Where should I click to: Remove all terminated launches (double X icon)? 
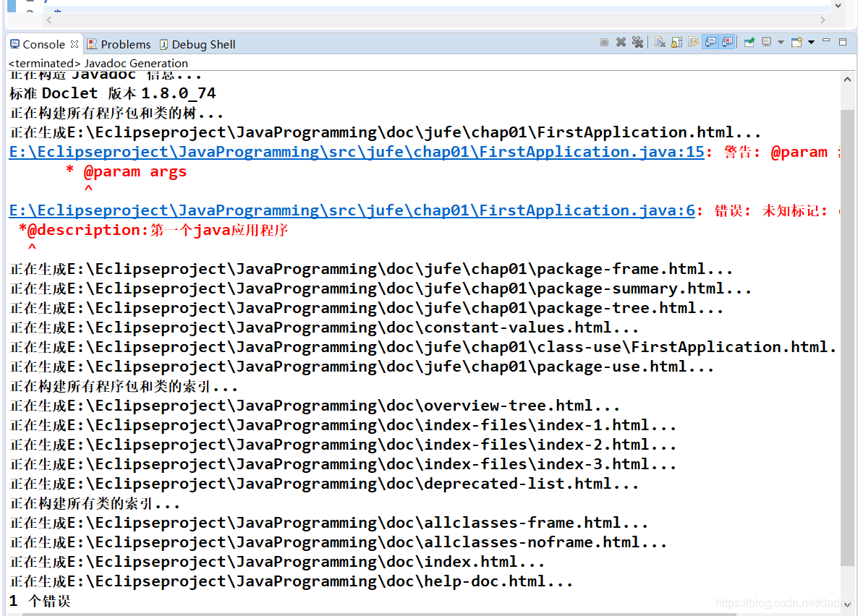pyautogui.click(x=637, y=42)
